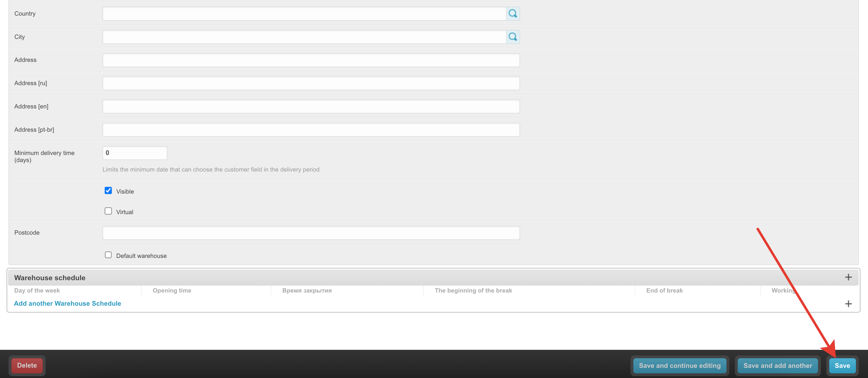Click Save and continue editing button
This screenshot has width=868, height=378.
click(x=679, y=365)
